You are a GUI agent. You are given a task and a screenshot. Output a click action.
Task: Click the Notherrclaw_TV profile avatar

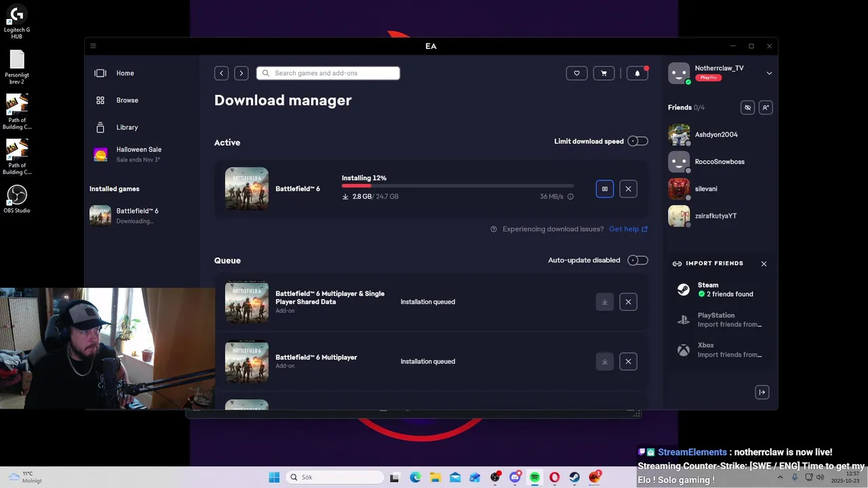(x=679, y=73)
